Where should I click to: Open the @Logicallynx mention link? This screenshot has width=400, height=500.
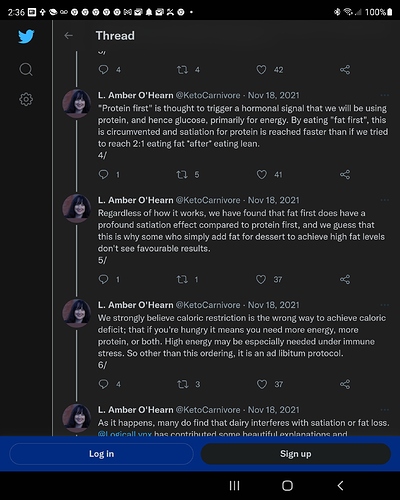click(125, 434)
